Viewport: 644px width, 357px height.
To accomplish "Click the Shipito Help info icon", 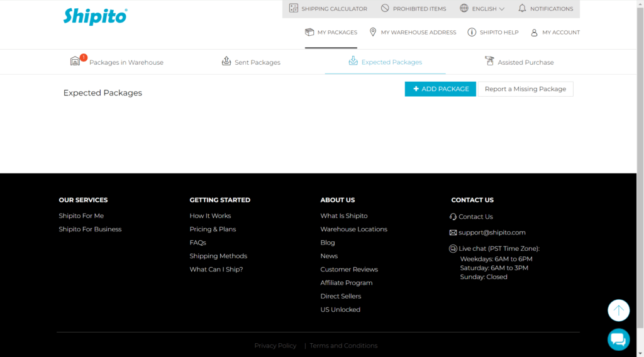I will pos(472,32).
